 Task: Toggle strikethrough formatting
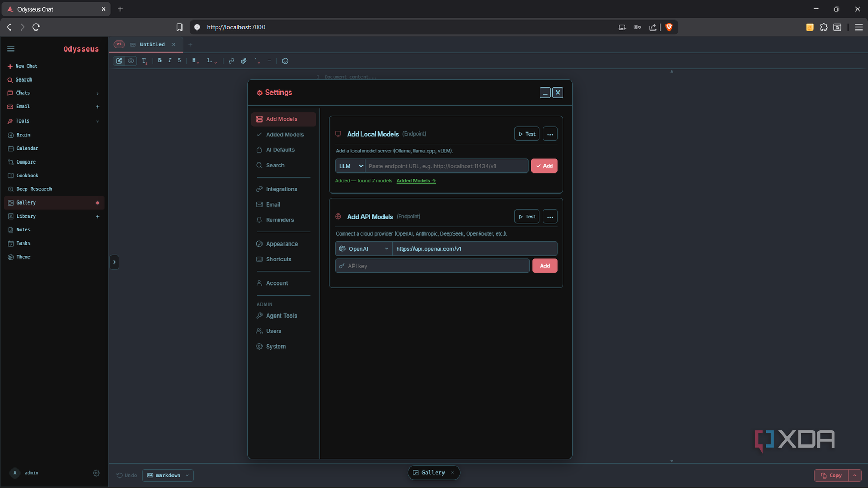pyautogui.click(x=179, y=60)
